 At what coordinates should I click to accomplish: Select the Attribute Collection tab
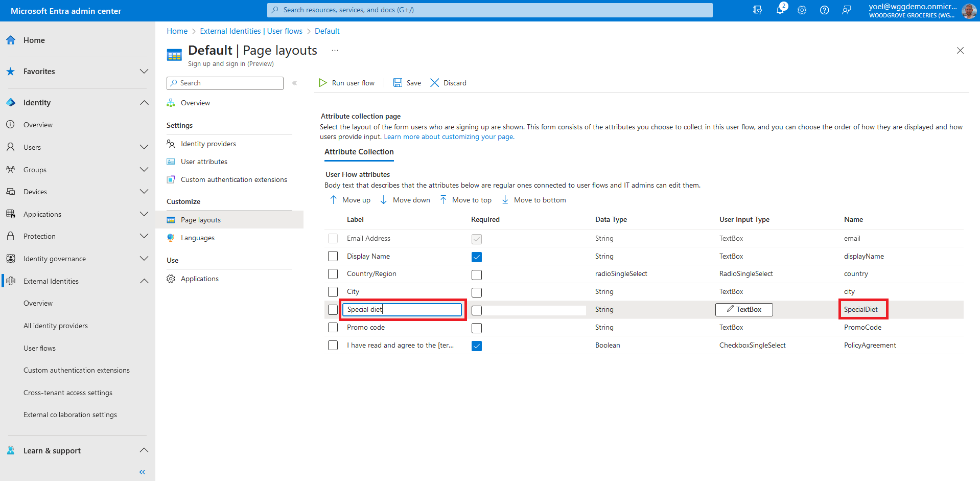click(x=359, y=152)
